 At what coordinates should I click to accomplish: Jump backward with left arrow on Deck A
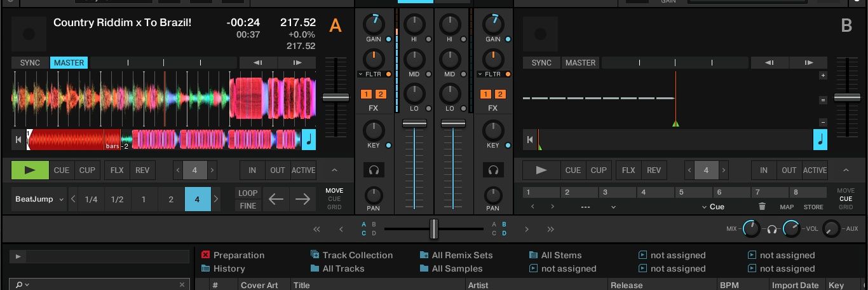276,199
